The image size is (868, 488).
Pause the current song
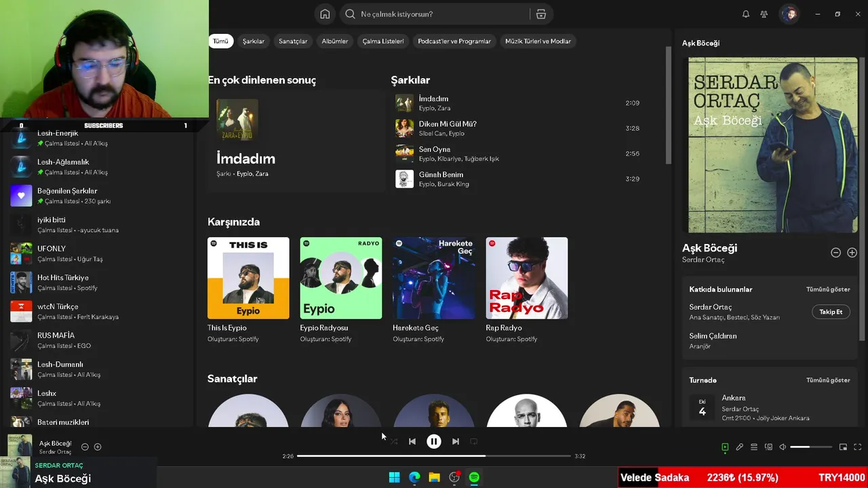(x=434, y=441)
